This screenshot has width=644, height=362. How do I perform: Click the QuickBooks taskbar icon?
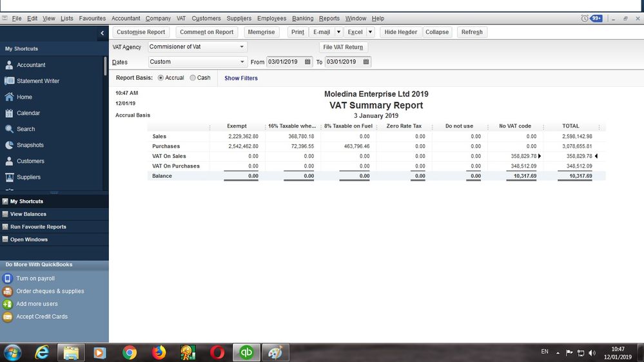(x=246, y=352)
